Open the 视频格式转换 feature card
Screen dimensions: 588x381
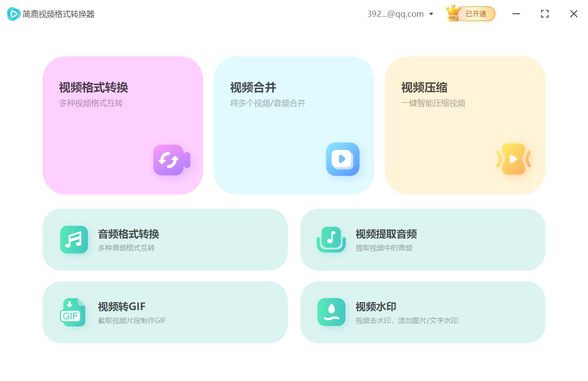click(123, 125)
